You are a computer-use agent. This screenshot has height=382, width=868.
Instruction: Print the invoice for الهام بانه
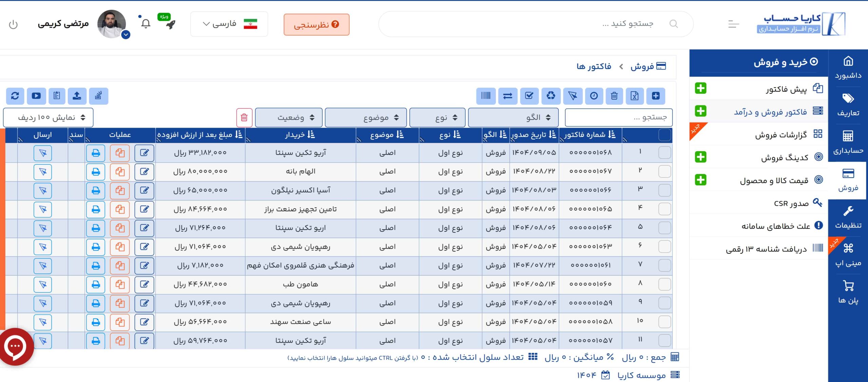[x=96, y=171]
